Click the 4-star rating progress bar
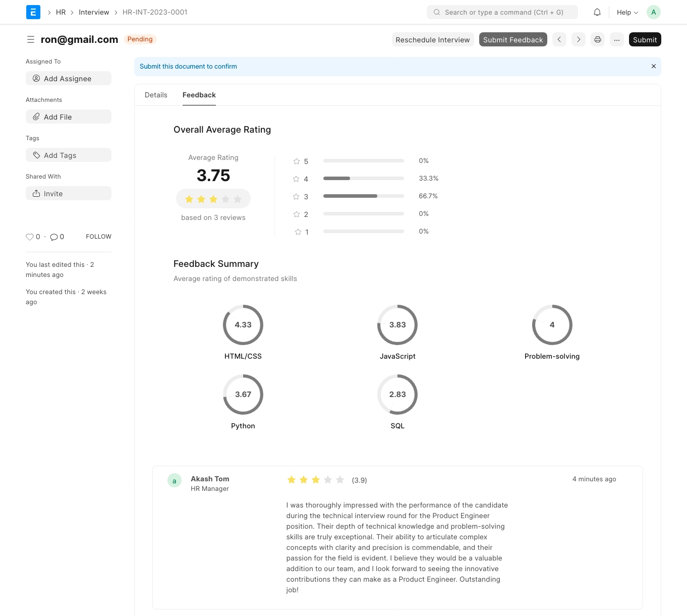This screenshot has height=616, width=687. tap(363, 179)
